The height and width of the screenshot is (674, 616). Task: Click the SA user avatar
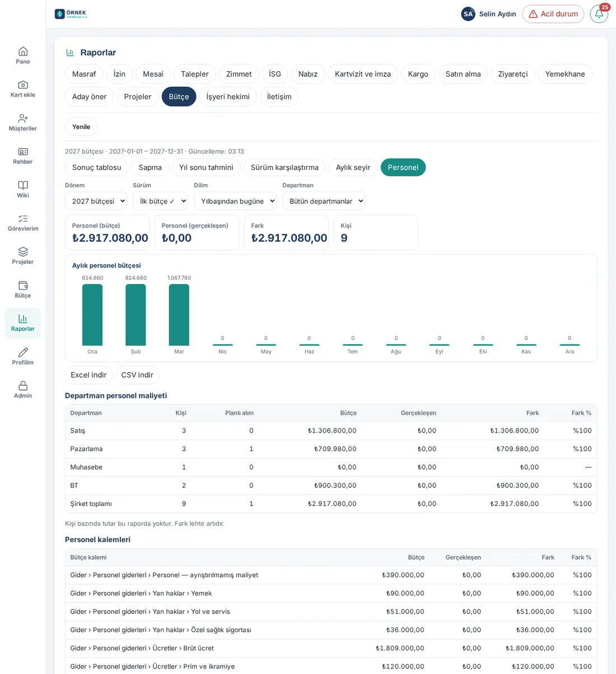[x=468, y=14]
